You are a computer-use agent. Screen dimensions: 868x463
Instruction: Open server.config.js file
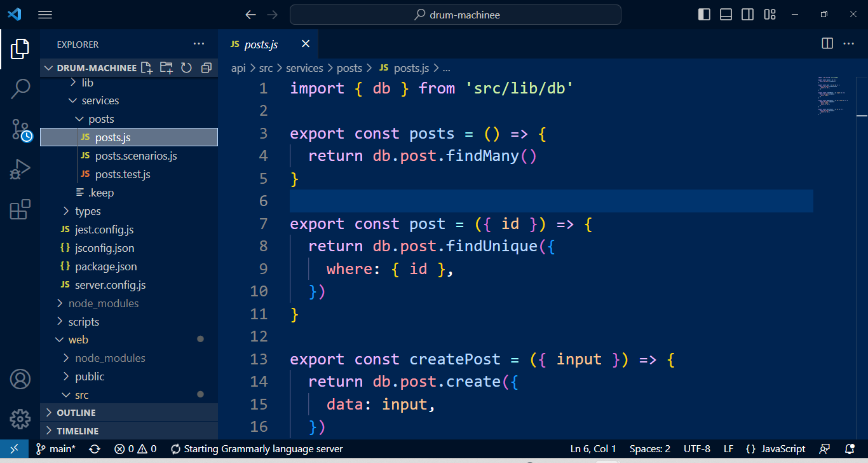pyautogui.click(x=129, y=285)
